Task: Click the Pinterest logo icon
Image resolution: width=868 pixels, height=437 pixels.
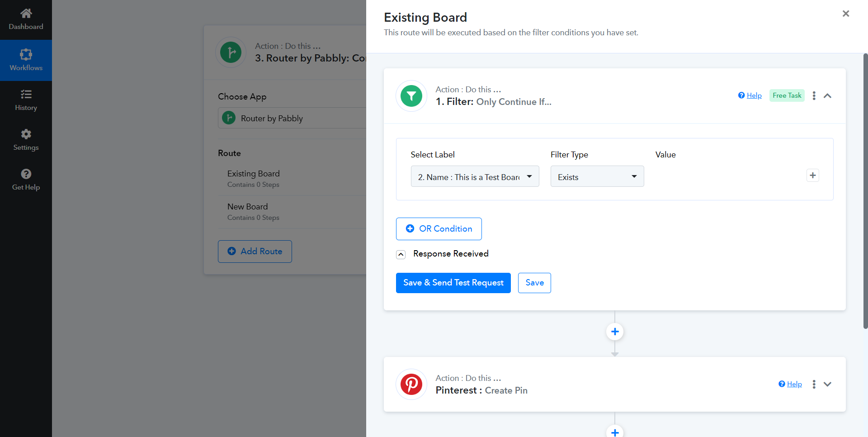Action: point(411,385)
